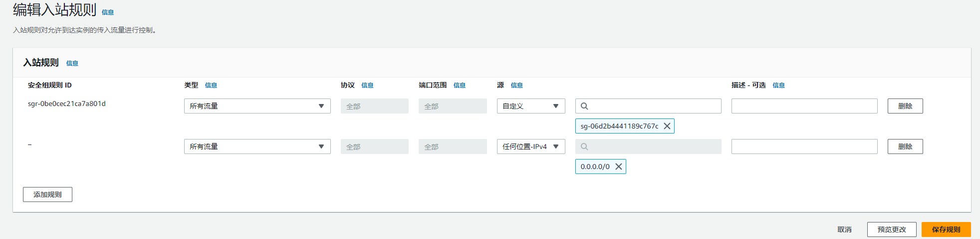Open 信息 link beside 入站规则 heading
Image resolution: width=980 pixels, height=239 pixels.
tap(72, 63)
